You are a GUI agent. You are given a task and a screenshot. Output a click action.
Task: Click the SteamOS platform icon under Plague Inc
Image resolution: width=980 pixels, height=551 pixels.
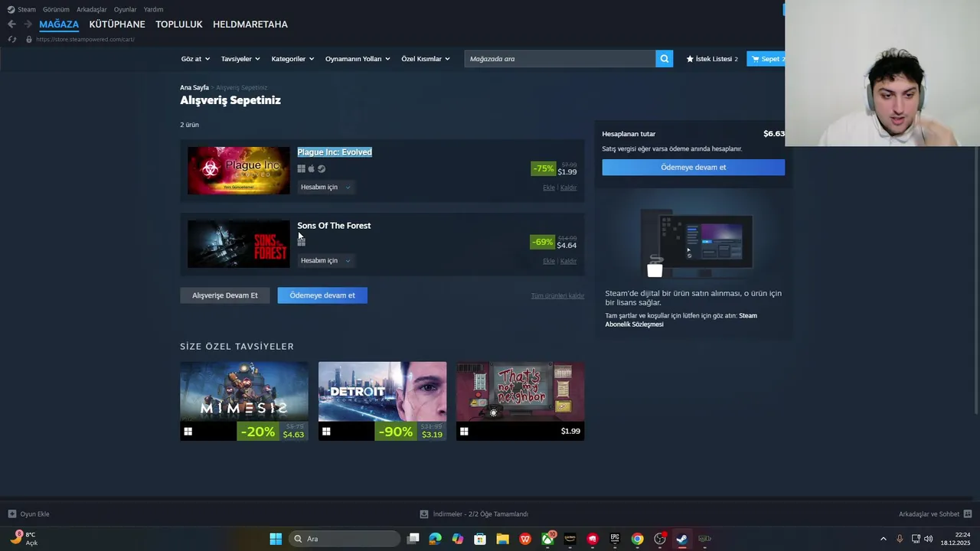(322, 169)
